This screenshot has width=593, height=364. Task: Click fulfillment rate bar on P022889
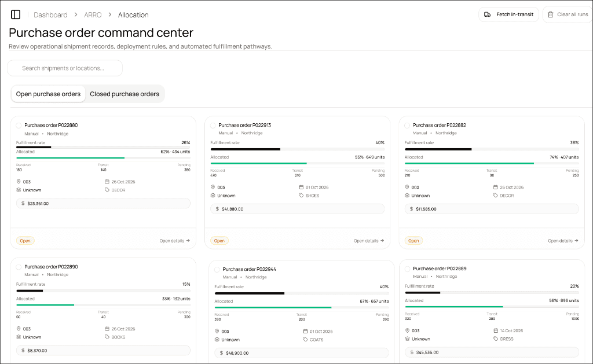coord(492,293)
